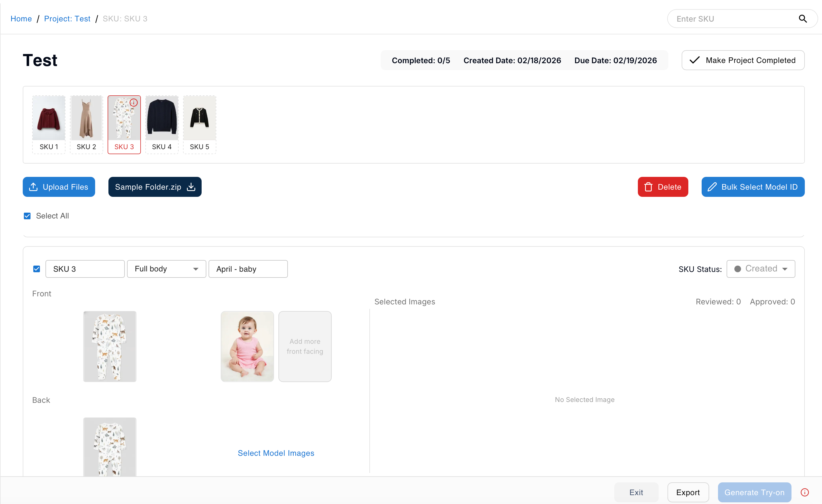Expand the SKU Status Created dropdown
This screenshot has height=504, width=822.
pos(761,269)
